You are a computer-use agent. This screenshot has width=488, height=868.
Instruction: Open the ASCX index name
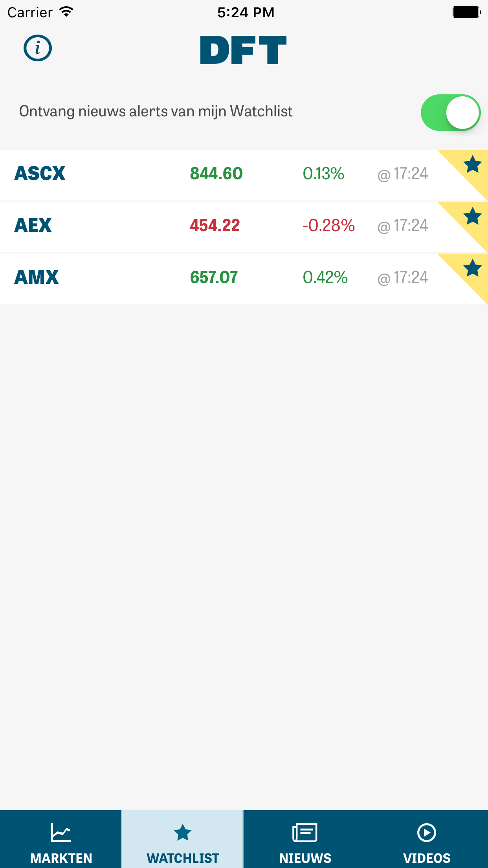coord(40,174)
